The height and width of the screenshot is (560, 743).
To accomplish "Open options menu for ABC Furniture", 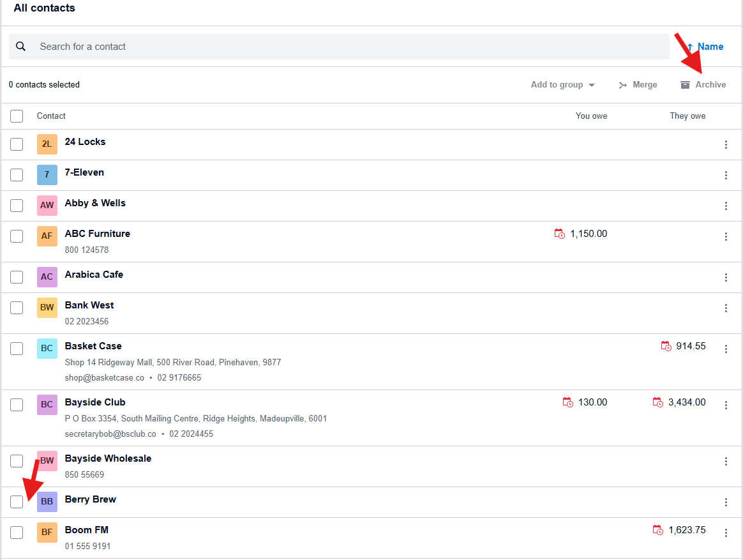I will coord(726,237).
